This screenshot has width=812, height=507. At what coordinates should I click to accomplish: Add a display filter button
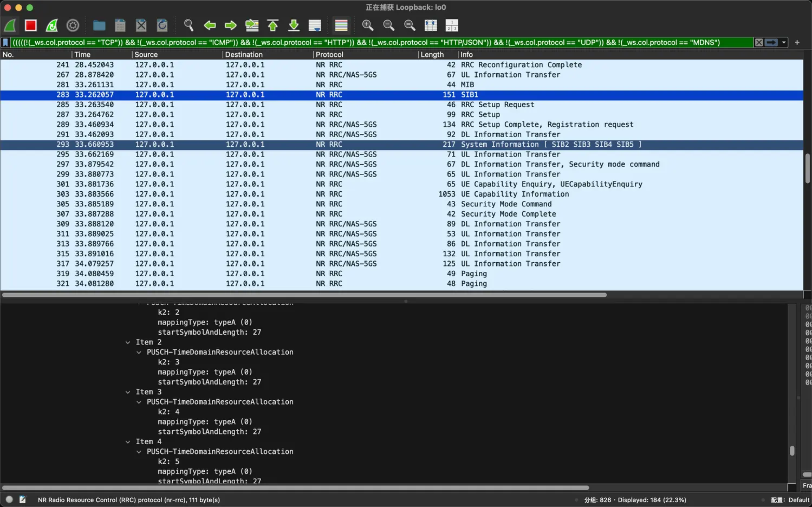point(797,43)
